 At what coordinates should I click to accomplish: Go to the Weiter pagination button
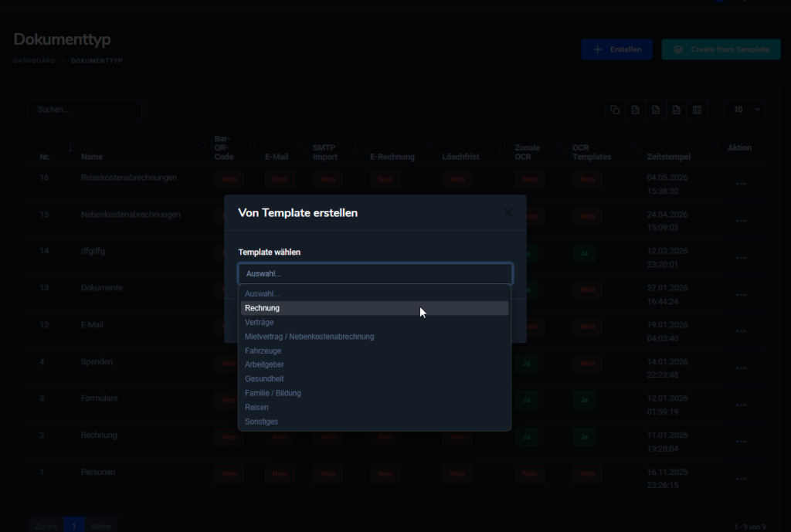pos(101,526)
